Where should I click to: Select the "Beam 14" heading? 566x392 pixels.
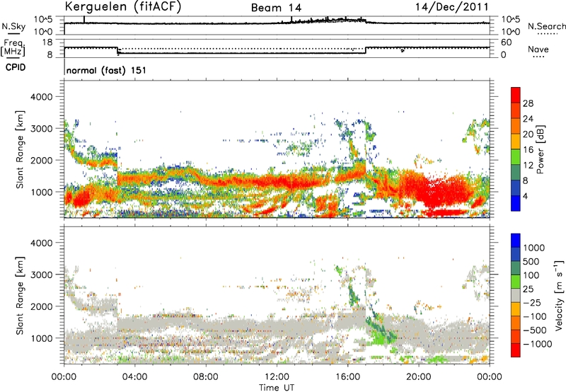pyautogui.click(x=276, y=8)
